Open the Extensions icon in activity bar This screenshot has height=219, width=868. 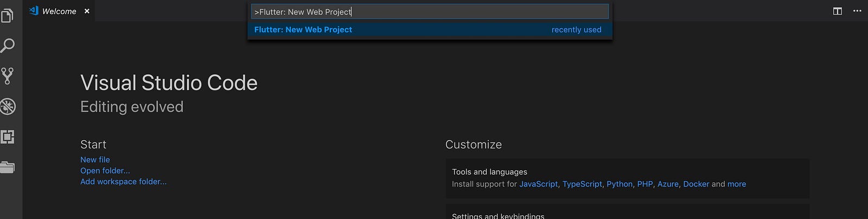click(8, 137)
